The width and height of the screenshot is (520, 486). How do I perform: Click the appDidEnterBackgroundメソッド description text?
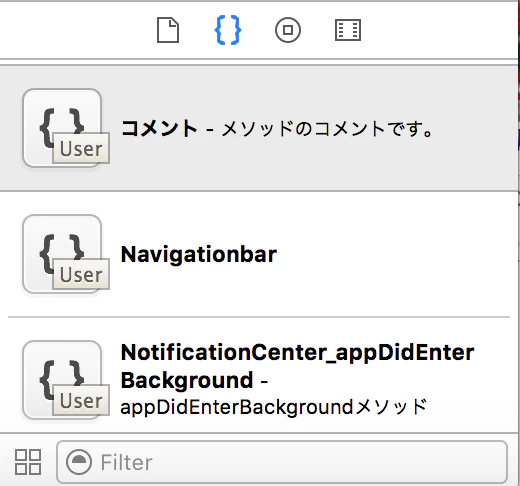(273, 407)
